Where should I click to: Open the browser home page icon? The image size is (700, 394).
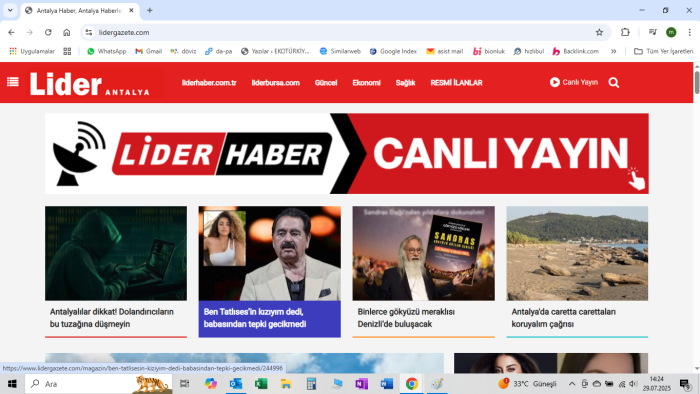pos(67,32)
